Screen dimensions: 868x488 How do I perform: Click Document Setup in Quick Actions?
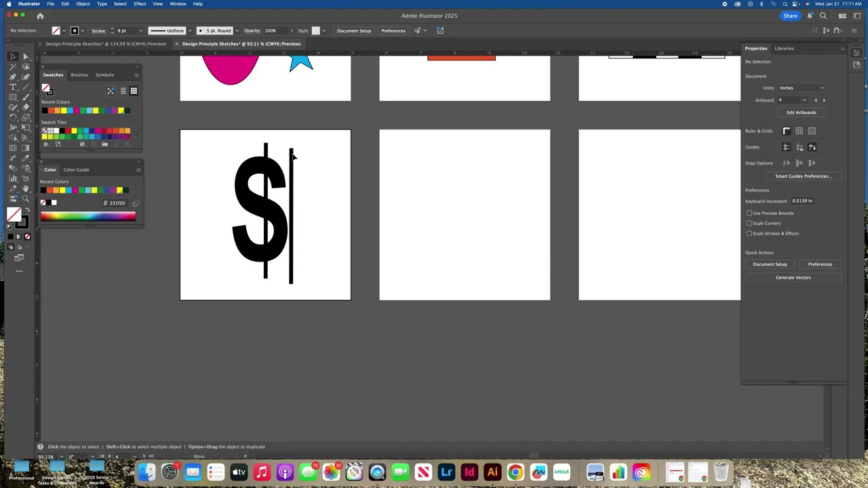click(770, 264)
